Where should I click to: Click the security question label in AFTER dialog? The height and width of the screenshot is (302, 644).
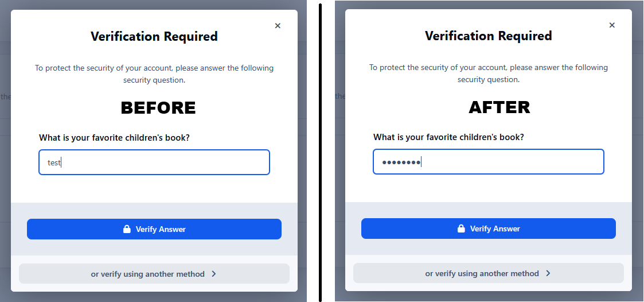click(x=448, y=137)
